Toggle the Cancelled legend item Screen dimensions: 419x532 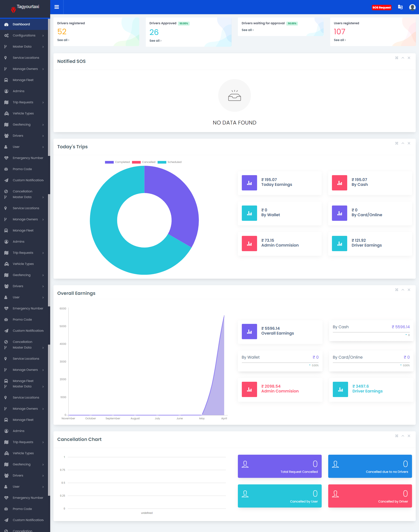[144, 162]
